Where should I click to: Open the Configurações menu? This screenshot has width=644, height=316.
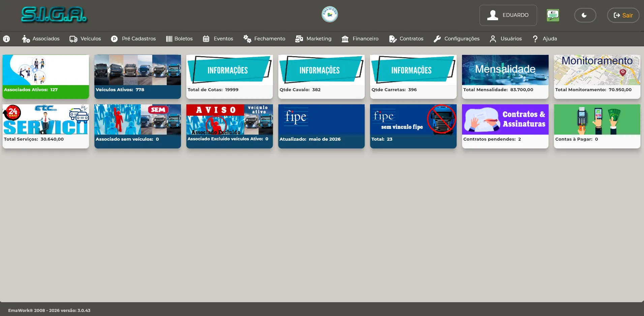[x=457, y=39]
